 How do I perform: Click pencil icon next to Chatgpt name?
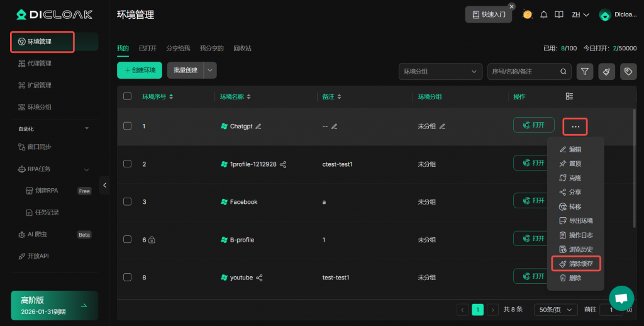(x=258, y=126)
